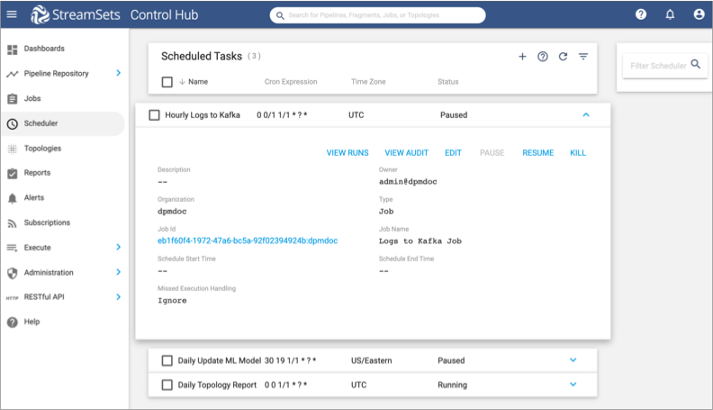Click RESUME to resume the task
713x410 pixels.
coord(538,153)
